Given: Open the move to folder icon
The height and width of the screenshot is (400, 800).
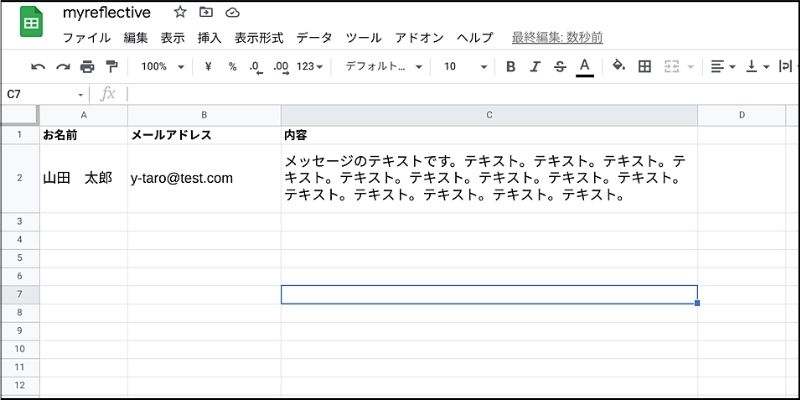Looking at the screenshot, I should tap(206, 12).
